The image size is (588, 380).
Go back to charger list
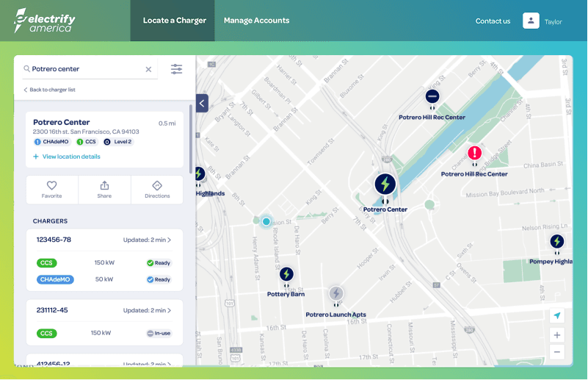[x=49, y=90]
